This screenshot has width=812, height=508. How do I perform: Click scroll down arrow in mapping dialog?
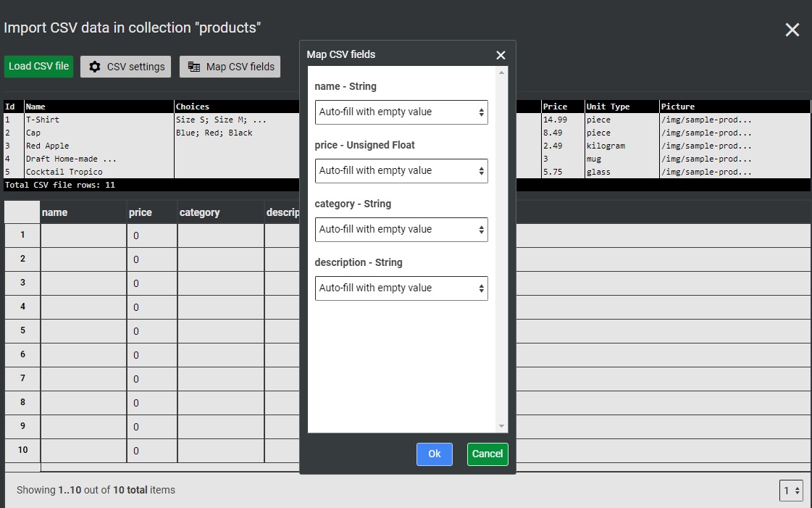pos(501,426)
